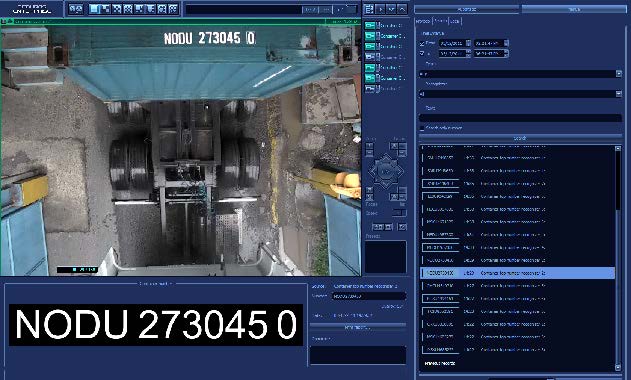Click the results list vertical scrollbar

pos(618,258)
